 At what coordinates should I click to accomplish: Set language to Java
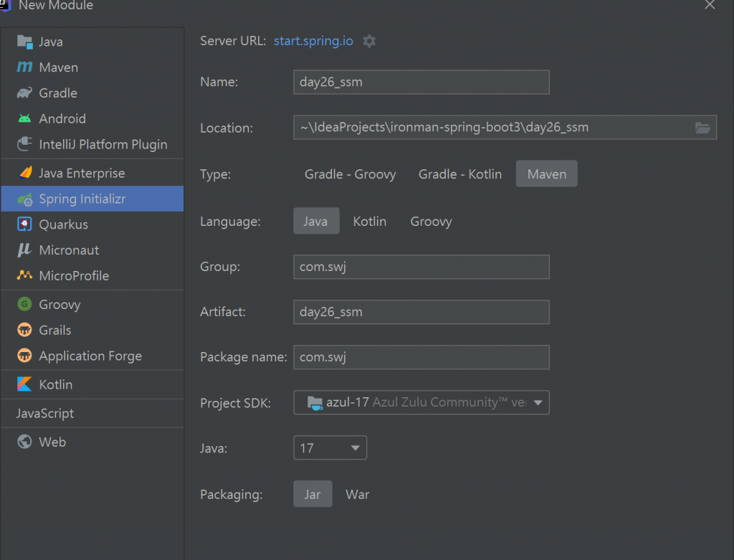coord(316,221)
